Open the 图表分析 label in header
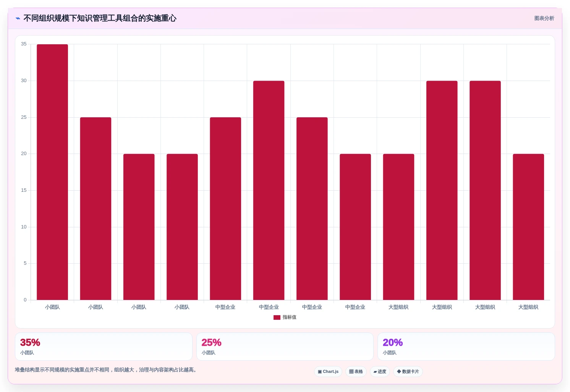Viewport: 570px width, 392px height. click(x=544, y=18)
